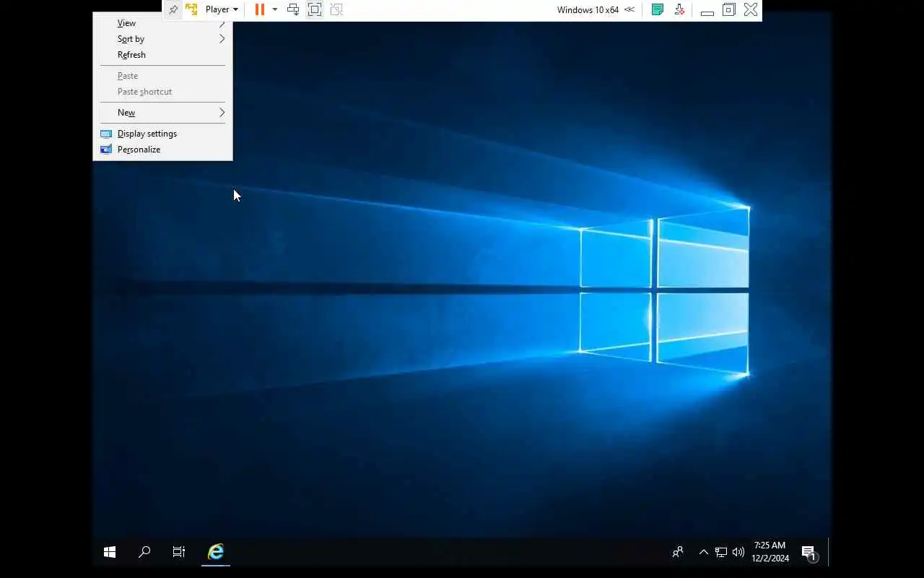The width and height of the screenshot is (924, 578).
Task: Unpin the VMware Player toolbar
Action: pos(173,9)
